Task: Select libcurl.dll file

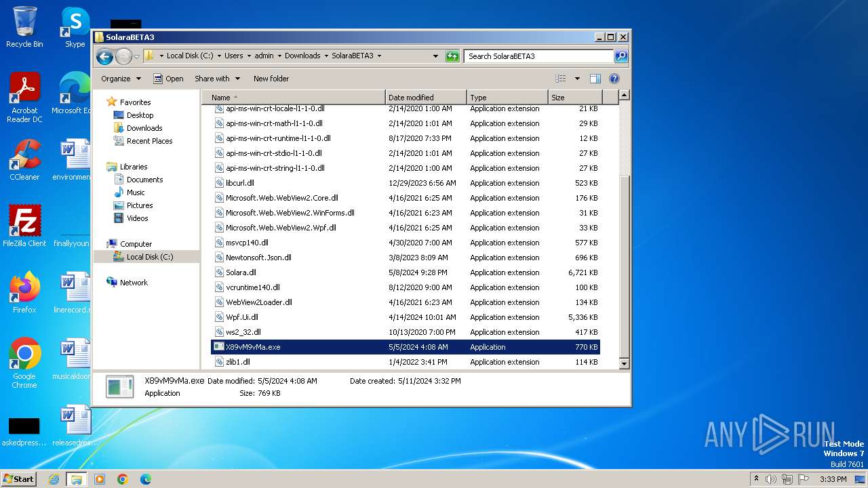Action: (x=406, y=183)
